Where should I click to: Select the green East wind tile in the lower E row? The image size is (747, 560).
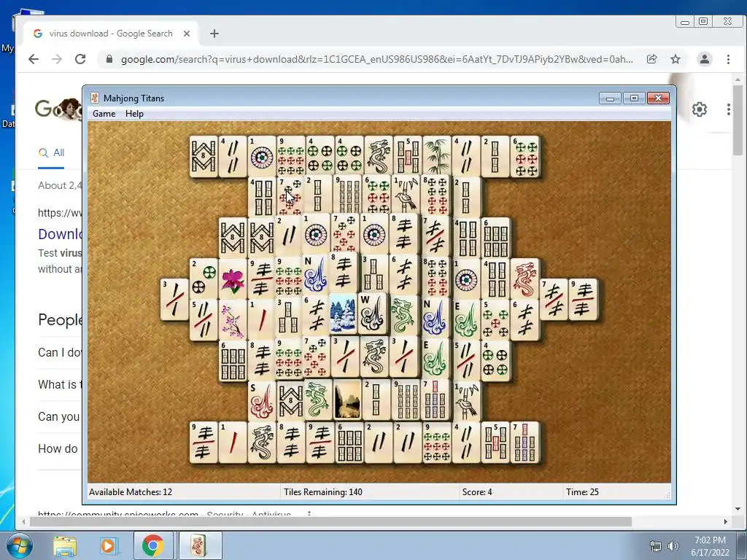click(433, 357)
